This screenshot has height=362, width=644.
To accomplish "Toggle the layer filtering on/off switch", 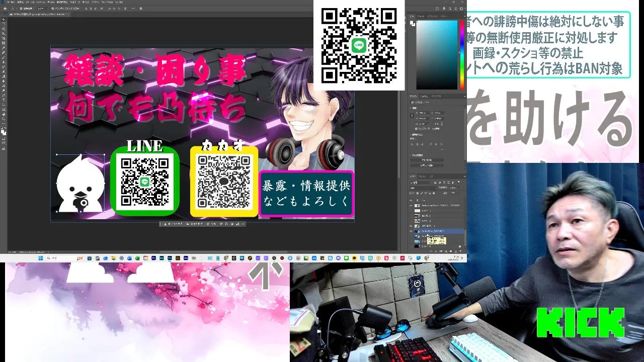I will tap(458, 182).
